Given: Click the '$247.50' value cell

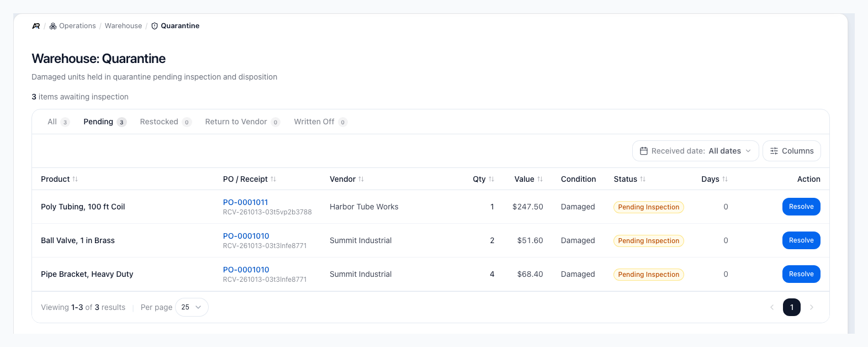Looking at the screenshot, I should (x=528, y=207).
